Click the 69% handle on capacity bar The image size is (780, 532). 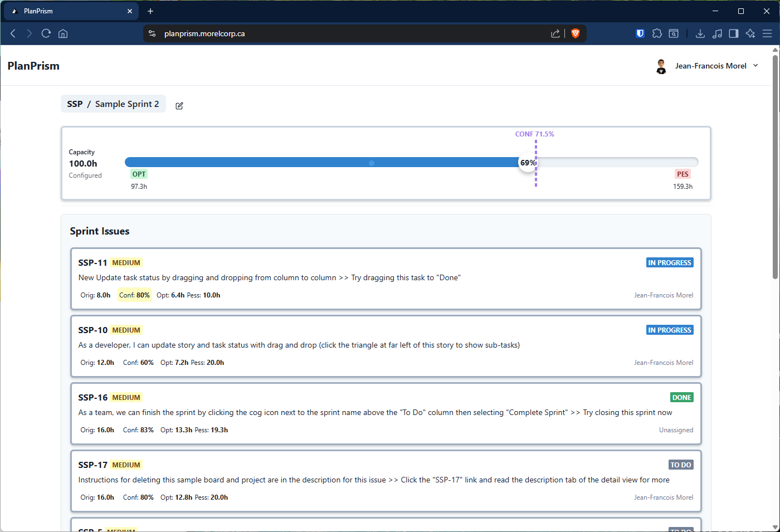(x=528, y=163)
